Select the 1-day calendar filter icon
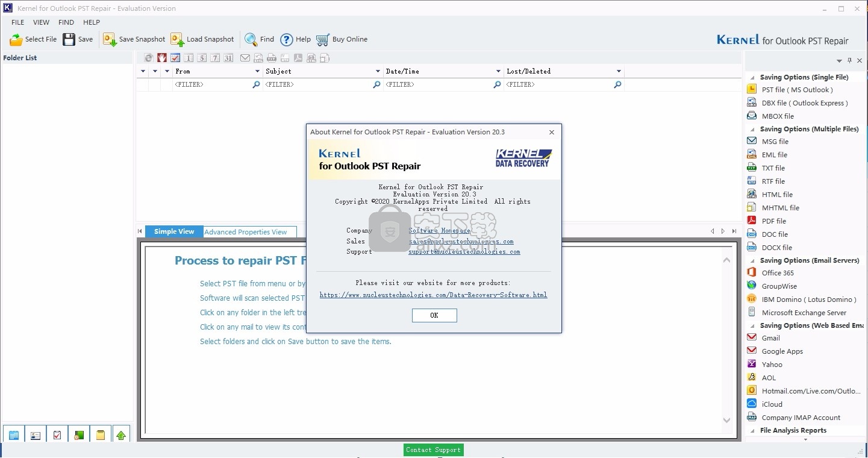868x458 pixels. pyautogui.click(x=189, y=58)
